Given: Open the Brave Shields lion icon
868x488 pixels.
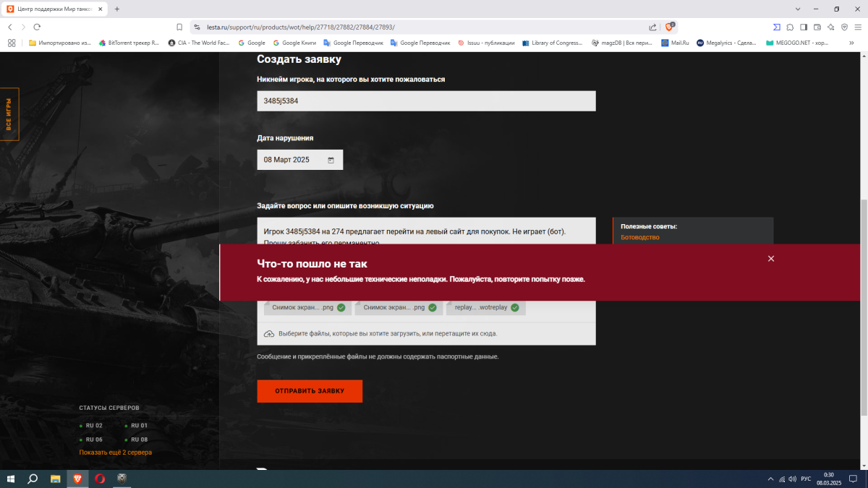Looking at the screenshot, I should tap(669, 27).
